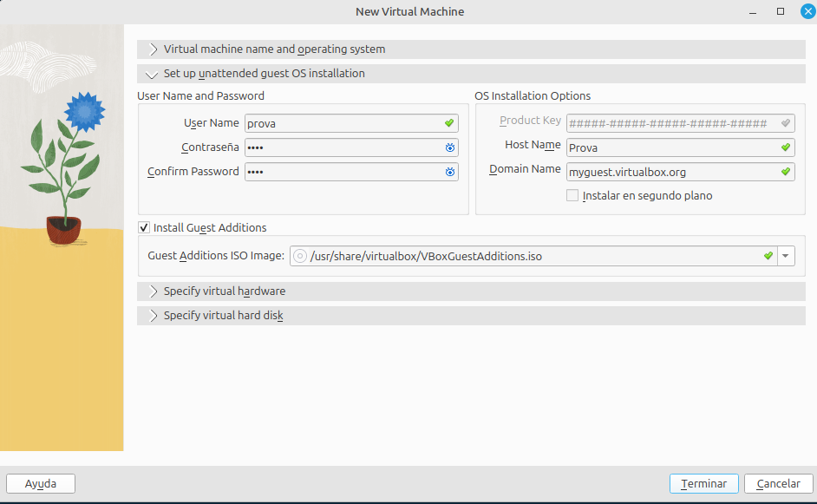Open Guest Additions ISO Image dropdown arrow

click(786, 256)
